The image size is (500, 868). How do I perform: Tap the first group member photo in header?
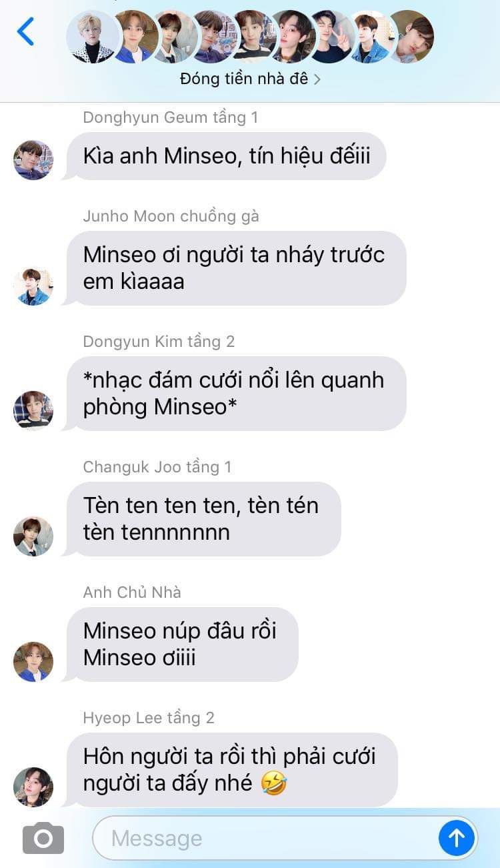[93, 37]
